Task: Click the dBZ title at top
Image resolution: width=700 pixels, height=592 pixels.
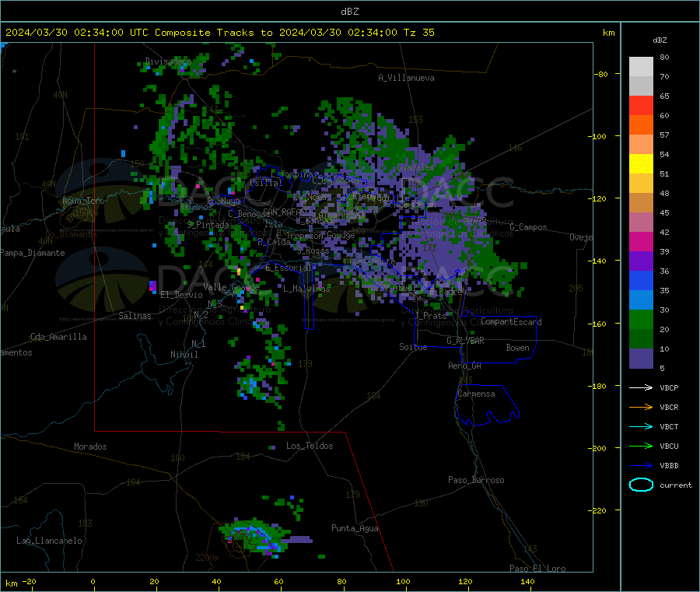Action: pos(349,12)
